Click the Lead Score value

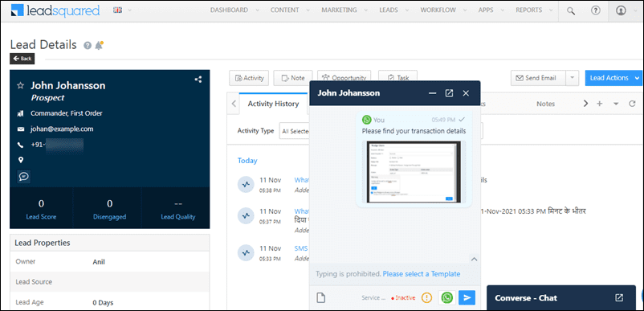[x=41, y=203]
